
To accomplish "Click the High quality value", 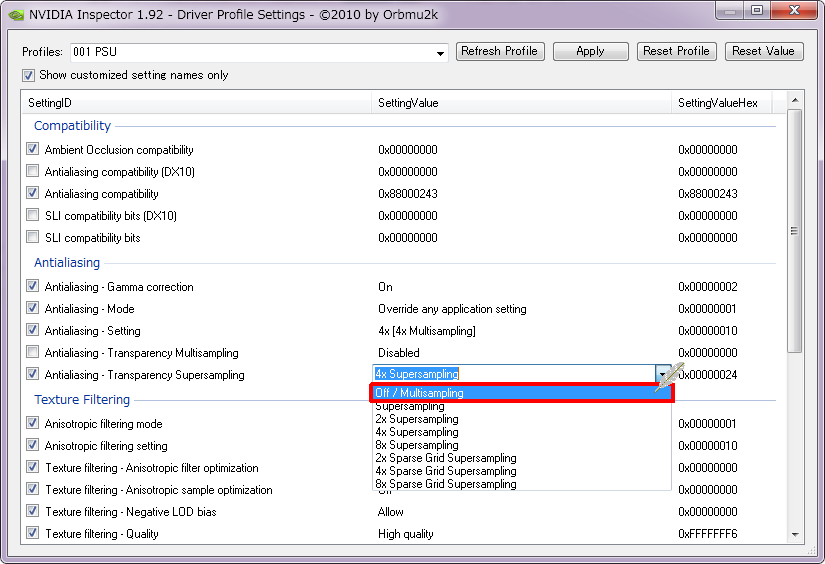I will [x=406, y=534].
